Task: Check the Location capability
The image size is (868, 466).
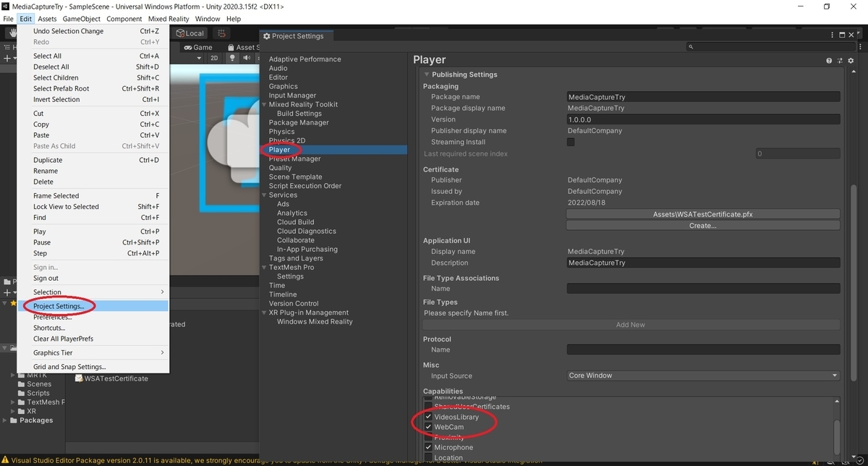Action: click(x=428, y=457)
